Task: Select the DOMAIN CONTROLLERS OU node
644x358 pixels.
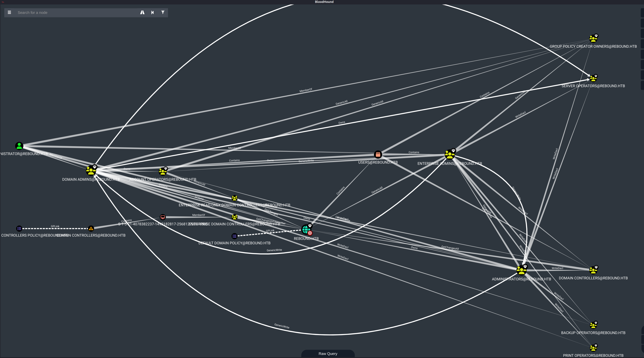Action: [x=91, y=228]
